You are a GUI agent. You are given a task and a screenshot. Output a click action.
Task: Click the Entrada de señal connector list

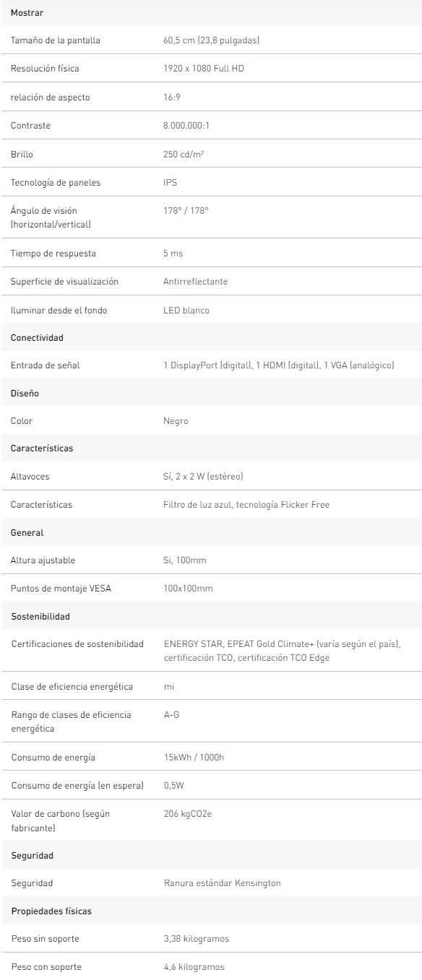click(279, 365)
